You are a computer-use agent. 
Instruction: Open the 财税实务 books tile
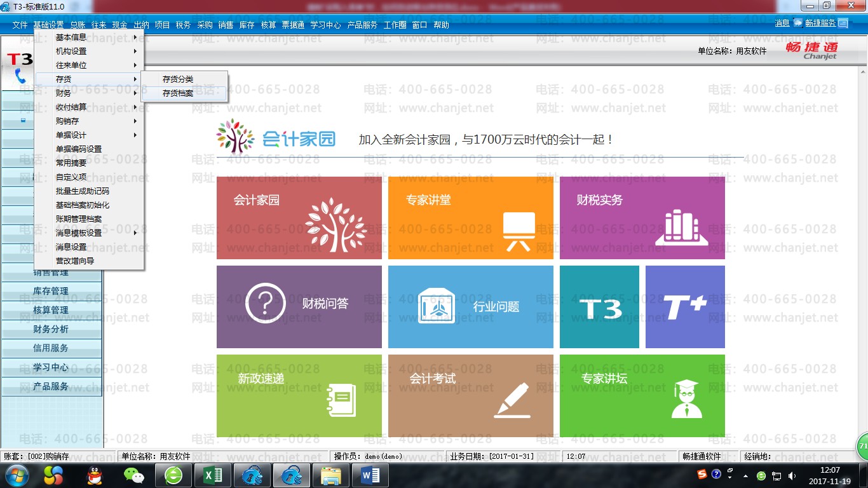[x=642, y=218]
